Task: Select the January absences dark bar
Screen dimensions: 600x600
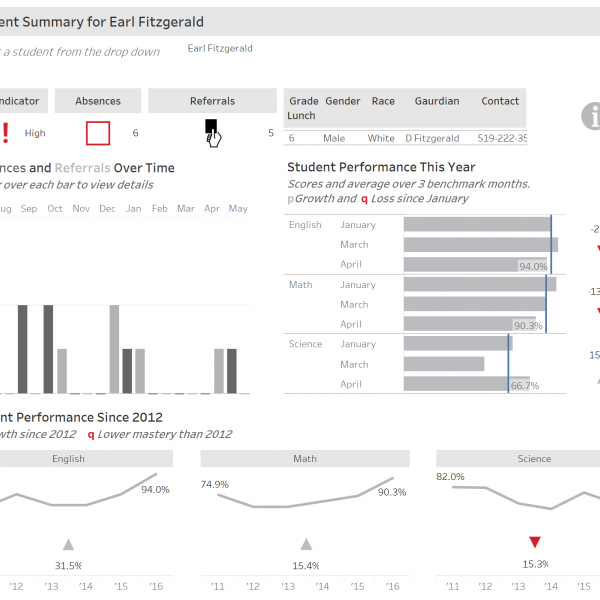Action: [127, 371]
